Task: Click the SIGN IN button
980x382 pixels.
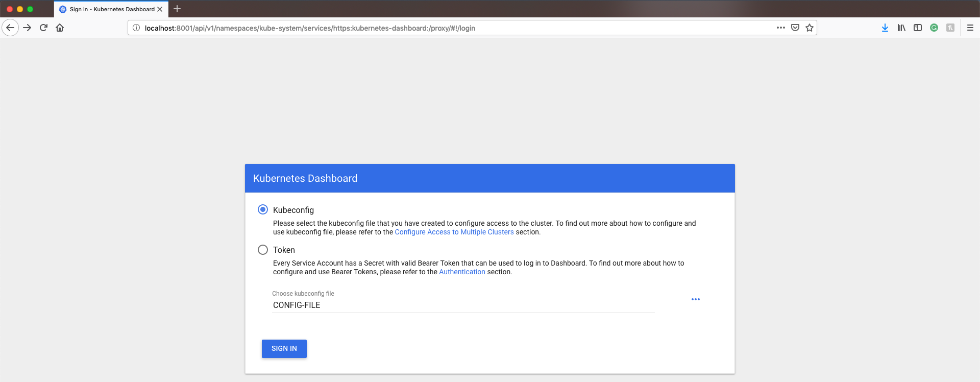Action: (x=284, y=348)
